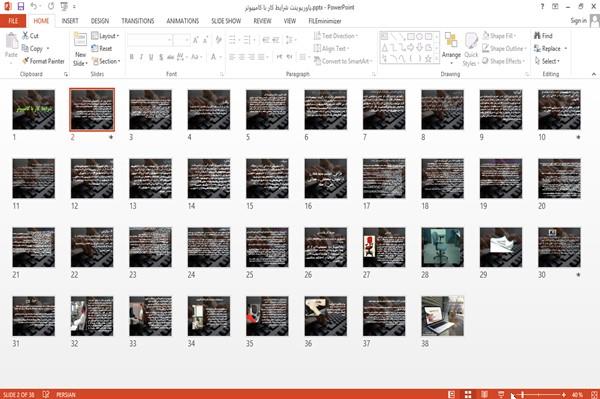Click the PowerPoint Help question mark

(542, 7)
